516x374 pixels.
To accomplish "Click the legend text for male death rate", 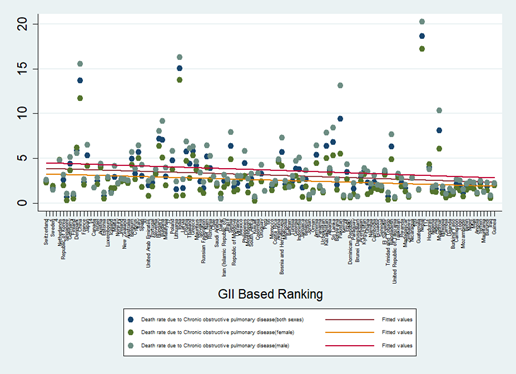I will pos(215,346).
